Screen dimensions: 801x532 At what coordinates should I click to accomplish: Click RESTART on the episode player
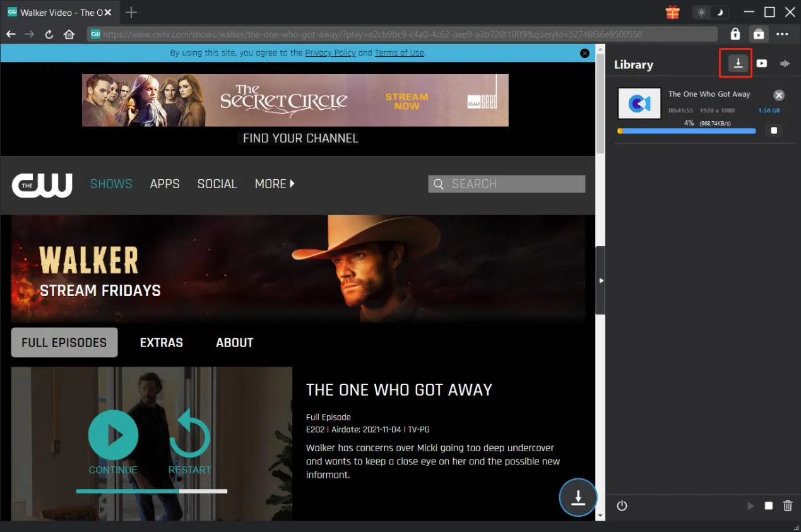click(189, 442)
